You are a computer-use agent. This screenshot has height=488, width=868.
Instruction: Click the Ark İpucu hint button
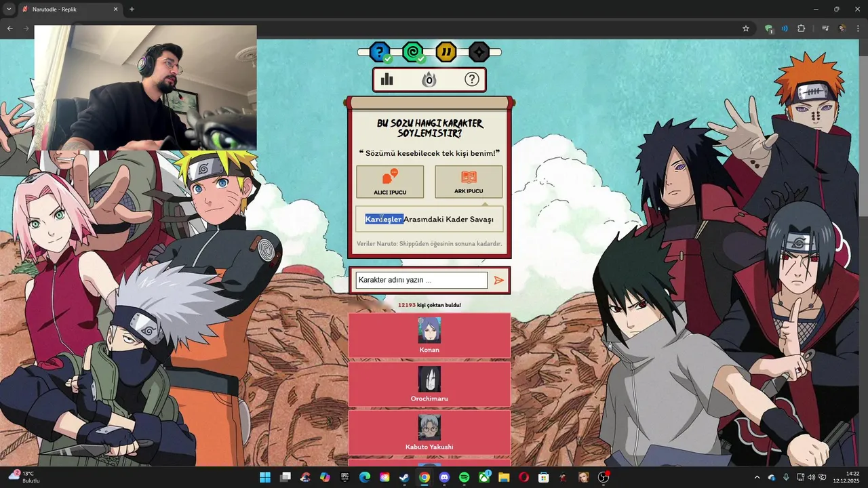tap(469, 182)
